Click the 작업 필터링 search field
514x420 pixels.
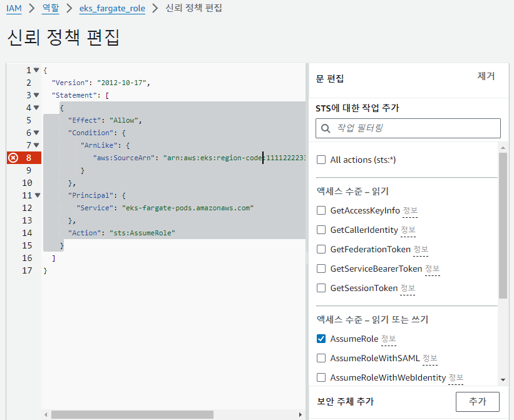(408, 128)
